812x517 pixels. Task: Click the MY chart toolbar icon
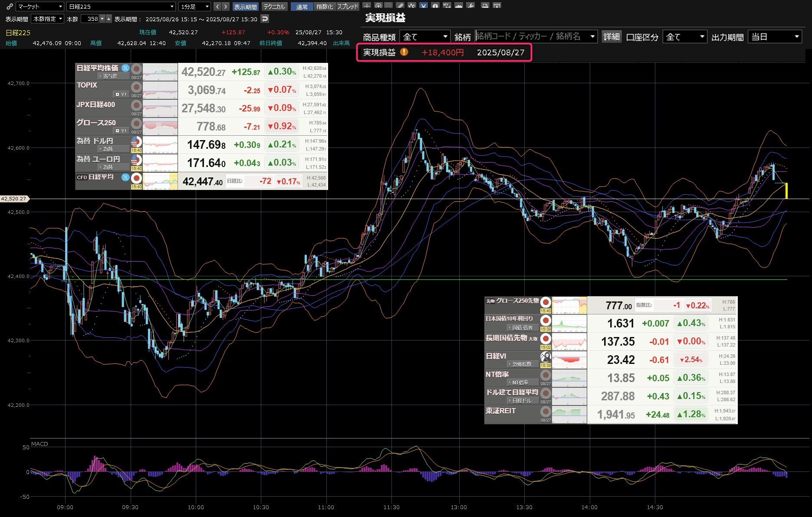point(447,6)
